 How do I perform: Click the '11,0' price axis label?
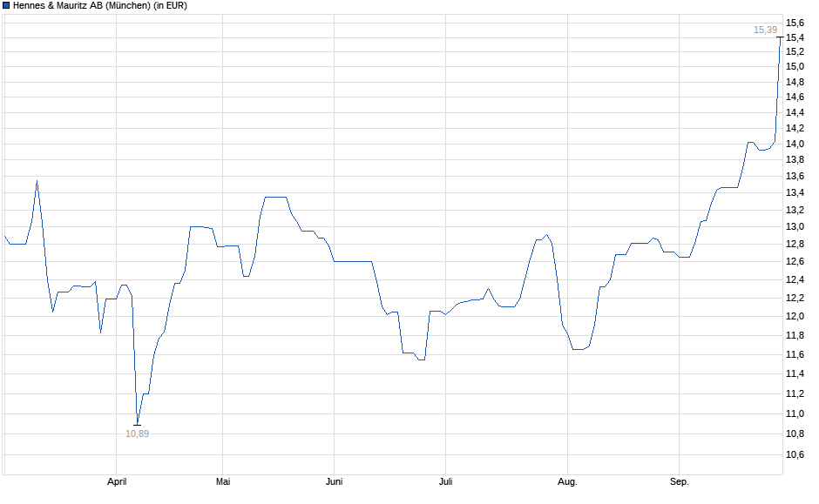[x=795, y=413]
